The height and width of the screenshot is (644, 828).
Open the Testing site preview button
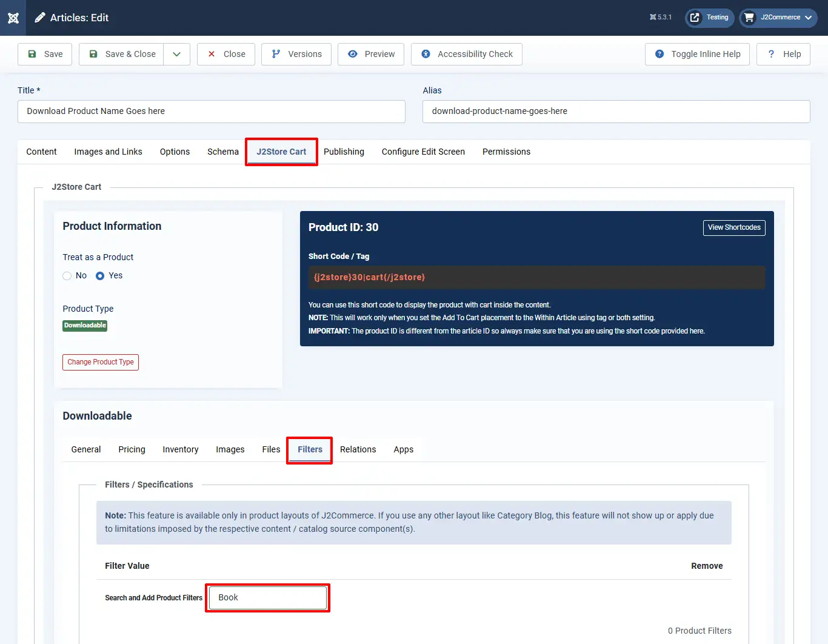710,18
